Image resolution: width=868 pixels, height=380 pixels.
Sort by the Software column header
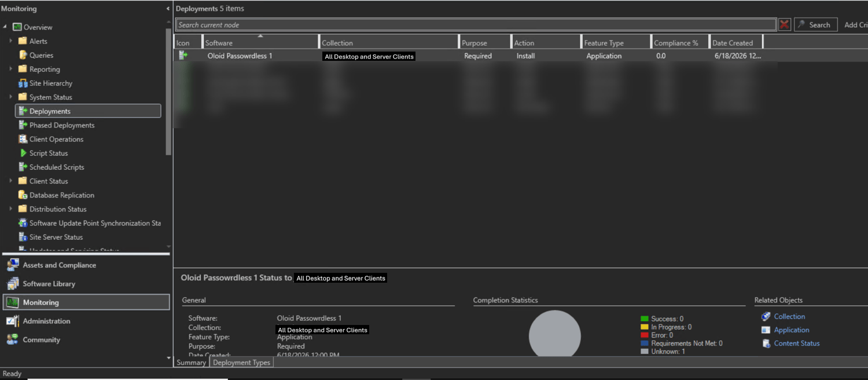tap(260, 42)
